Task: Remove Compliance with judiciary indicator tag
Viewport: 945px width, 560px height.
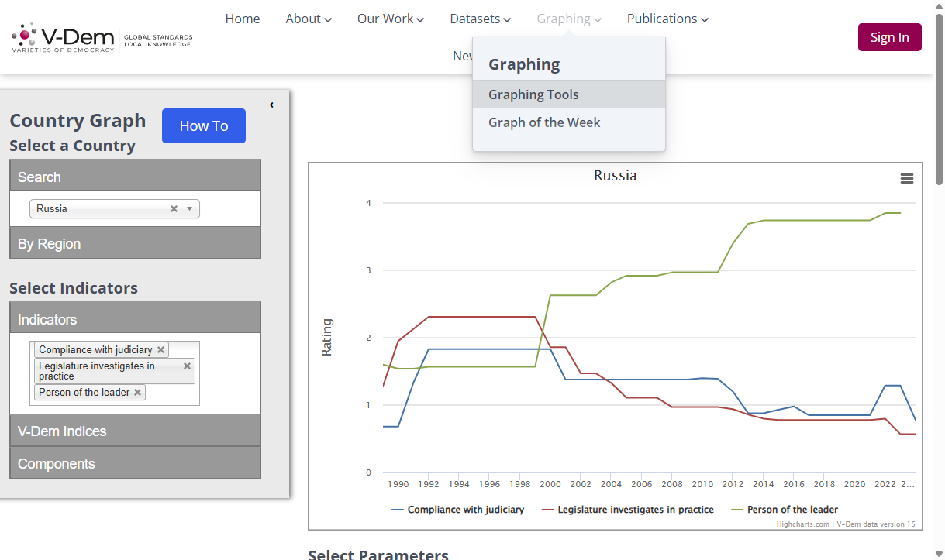Action: (x=160, y=350)
